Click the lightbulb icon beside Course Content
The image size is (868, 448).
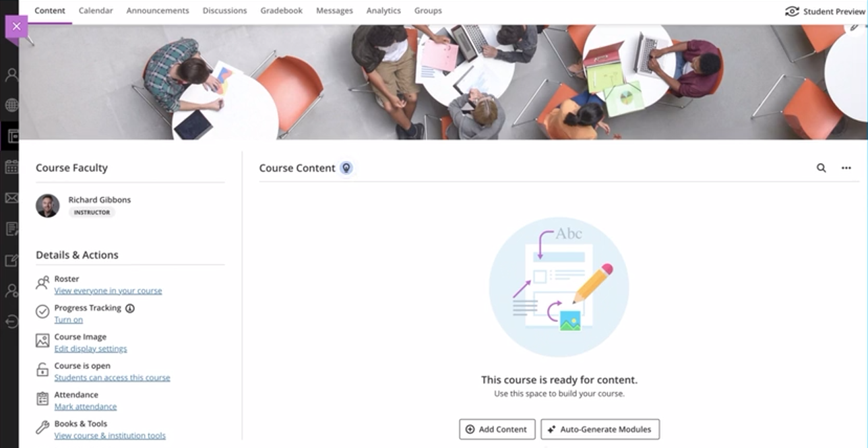click(346, 168)
